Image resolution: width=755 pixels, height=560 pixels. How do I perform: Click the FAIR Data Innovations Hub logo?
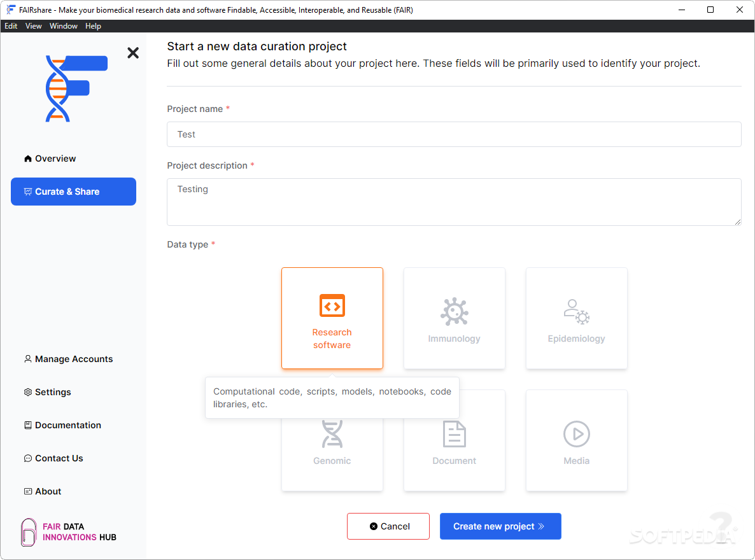(69, 532)
